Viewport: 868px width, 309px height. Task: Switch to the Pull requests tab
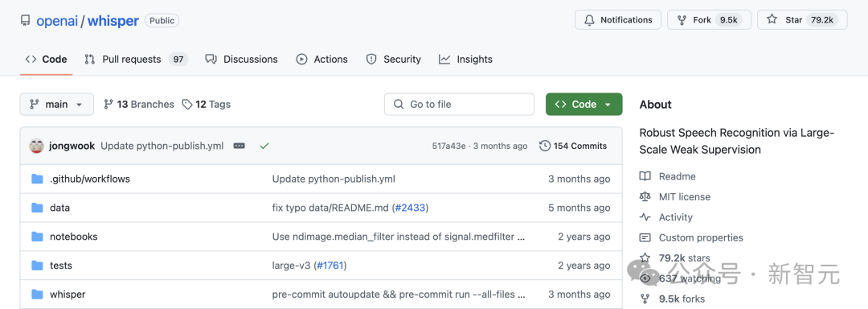(x=136, y=60)
